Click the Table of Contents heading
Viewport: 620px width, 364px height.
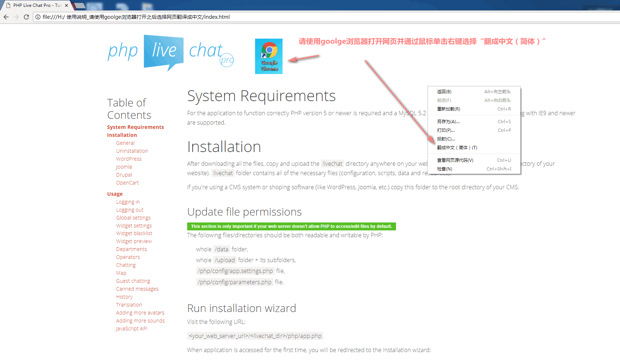pos(129,109)
